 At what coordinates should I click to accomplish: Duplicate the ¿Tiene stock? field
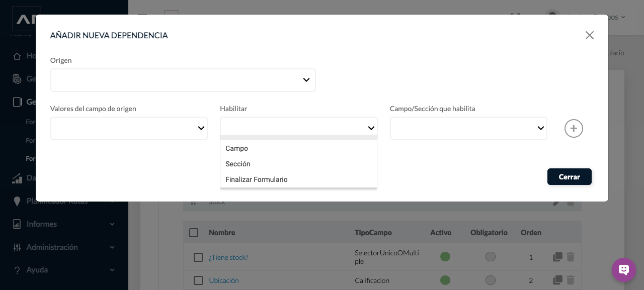pos(557,257)
